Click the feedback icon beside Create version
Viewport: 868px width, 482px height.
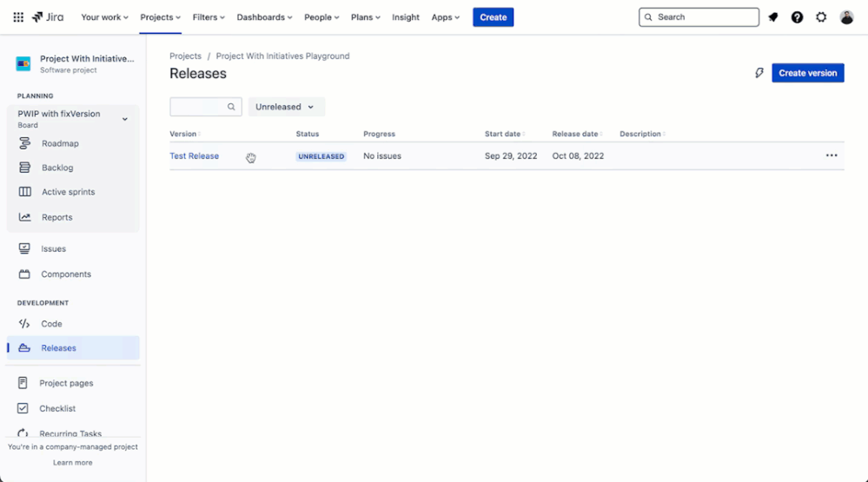tap(759, 73)
